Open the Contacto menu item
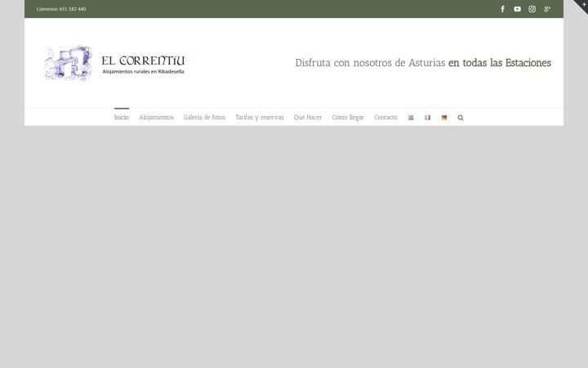 tap(385, 117)
